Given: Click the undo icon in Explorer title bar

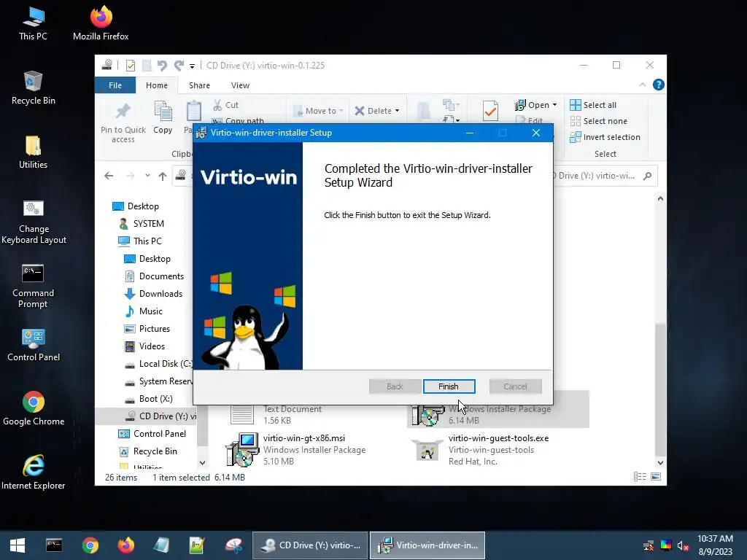Looking at the screenshot, I should (x=162, y=65).
